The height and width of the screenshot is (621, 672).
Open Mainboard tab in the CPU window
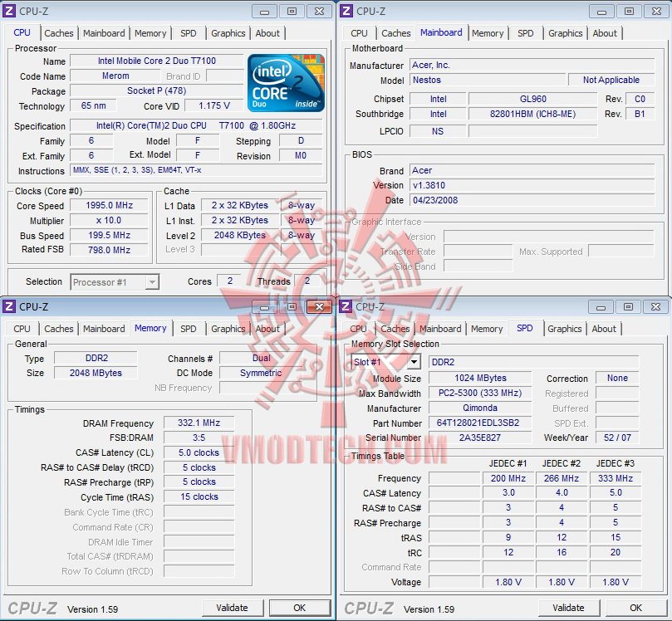coord(104,33)
